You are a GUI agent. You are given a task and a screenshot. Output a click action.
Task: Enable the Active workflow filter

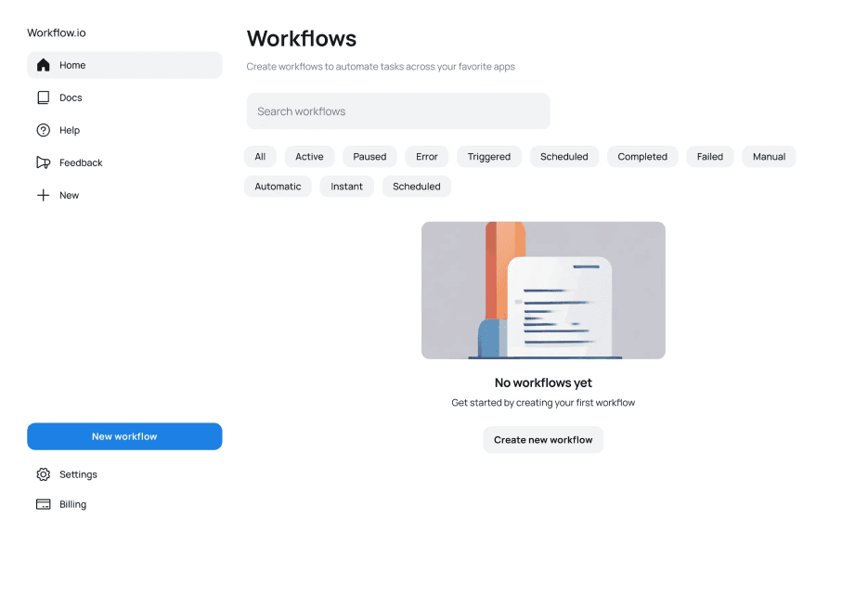pos(309,156)
